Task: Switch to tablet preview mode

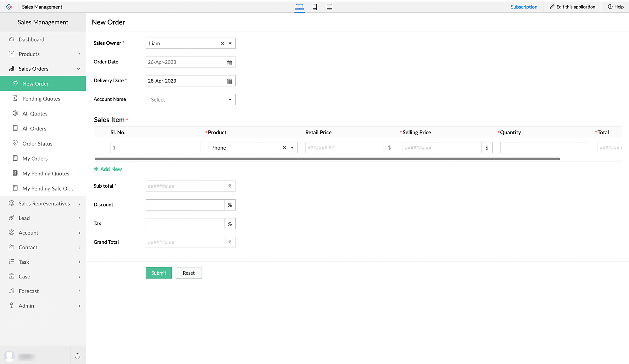Action: 329,7
